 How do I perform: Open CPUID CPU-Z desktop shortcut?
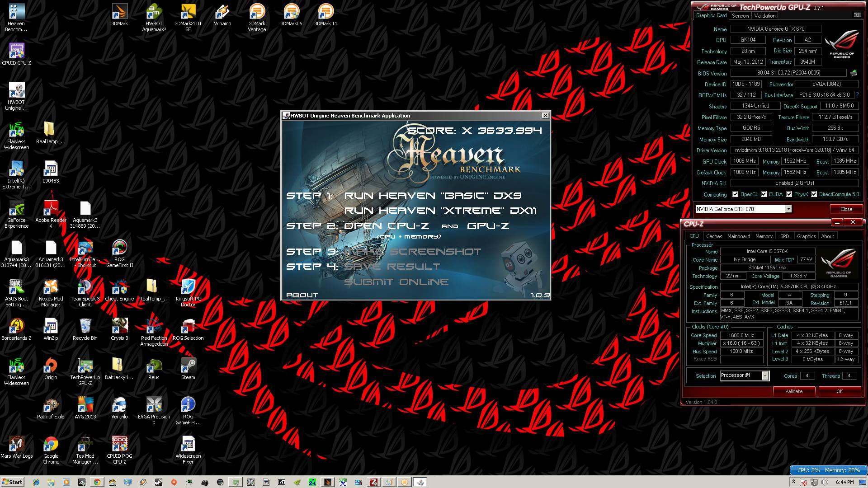pos(16,54)
